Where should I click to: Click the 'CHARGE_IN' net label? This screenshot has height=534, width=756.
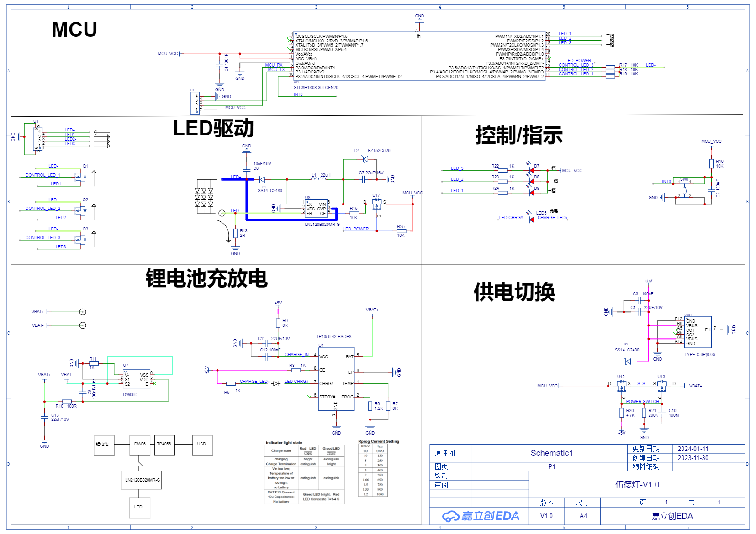click(x=296, y=355)
